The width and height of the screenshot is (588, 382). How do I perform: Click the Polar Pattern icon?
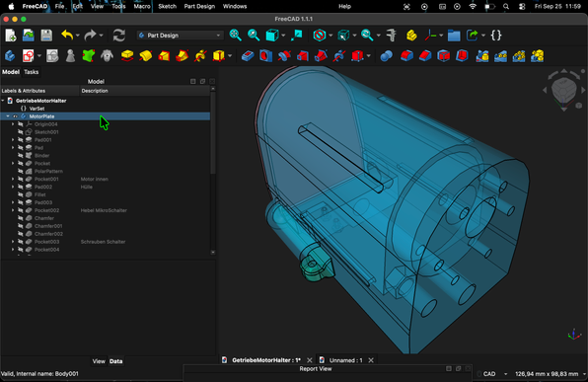(x=519, y=56)
